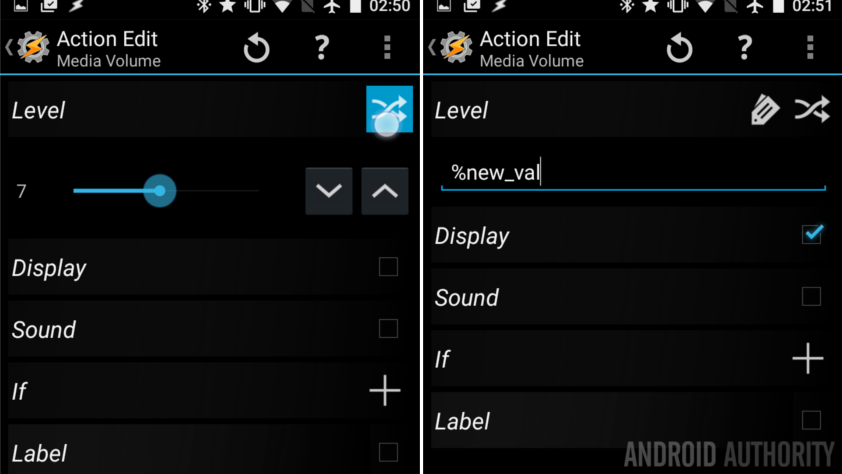Tap the pencil tag icon in right Level row

[x=765, y=110]
